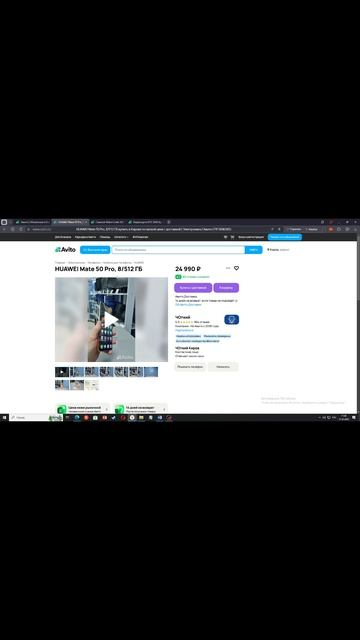Switch to the HUAWEI Mate browser tab
360x640 pixels.
(x=70, y=222)
